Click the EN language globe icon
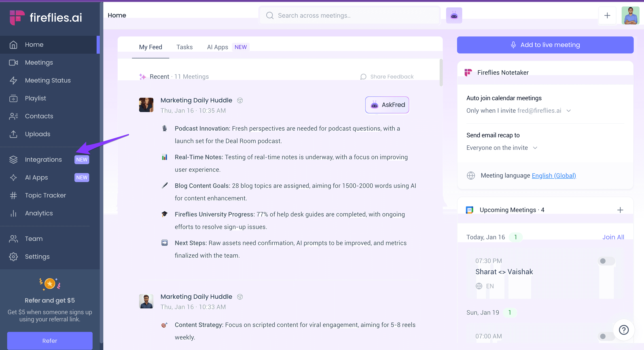The image size is (644, 350). tap(479, 286)
